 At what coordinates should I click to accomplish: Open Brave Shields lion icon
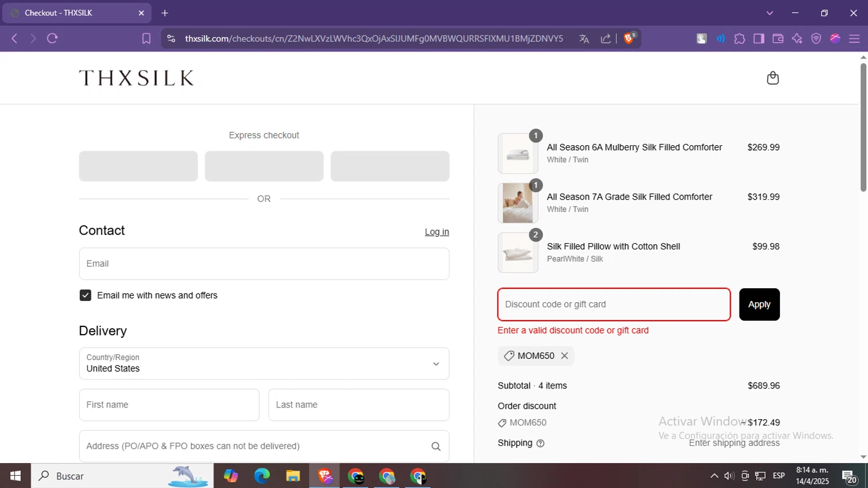click(630, 38)
